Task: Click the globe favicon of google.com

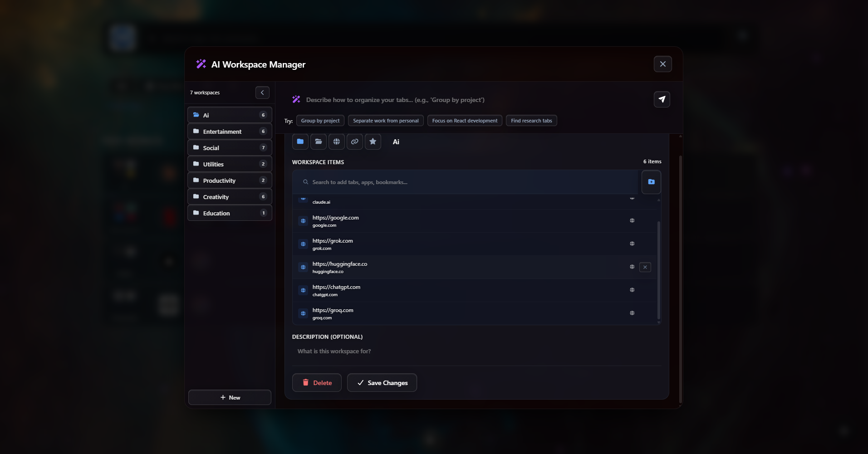Action: [x=303, y=221]
